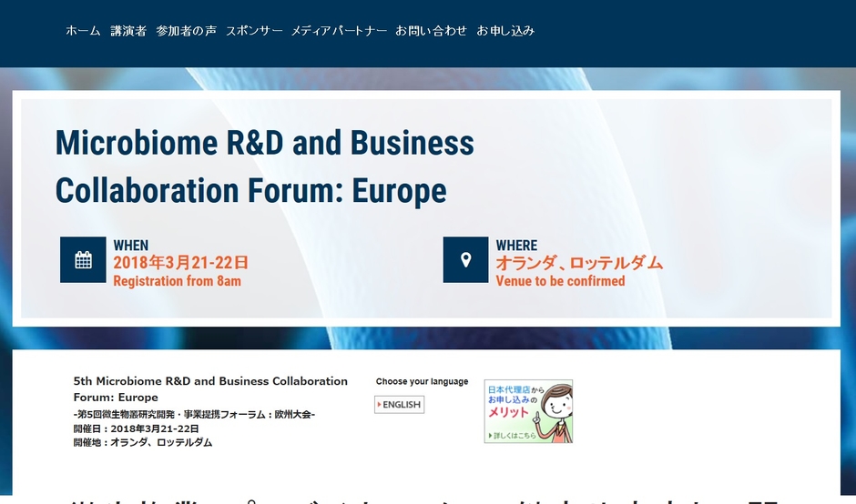
Task: Click the 開催地：オランダ、ロッテルダム line
Action: pyautogui.click(x=142, y=442)
